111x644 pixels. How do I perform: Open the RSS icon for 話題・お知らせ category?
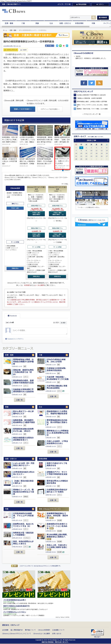(x=33, y=459)
